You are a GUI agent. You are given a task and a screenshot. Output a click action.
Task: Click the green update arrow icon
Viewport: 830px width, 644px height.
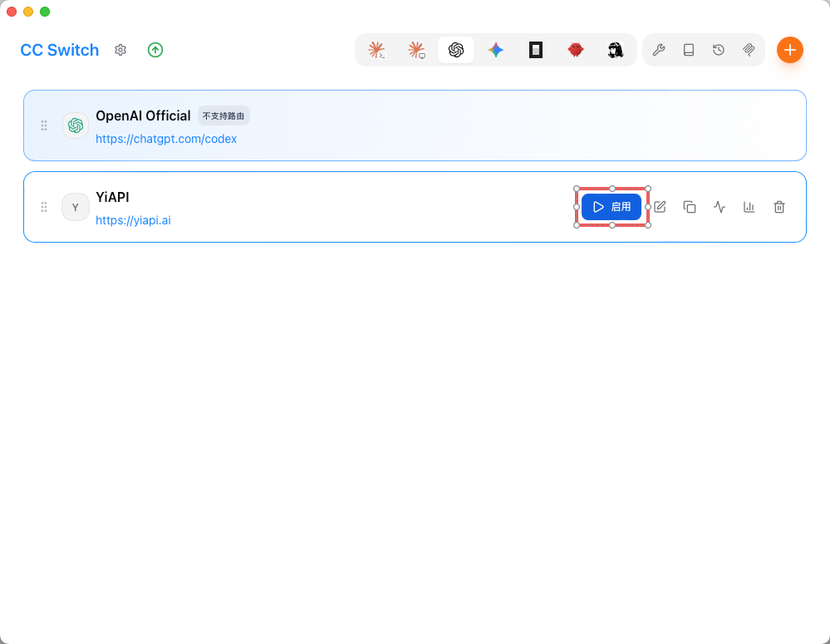[x=155, y=50]
